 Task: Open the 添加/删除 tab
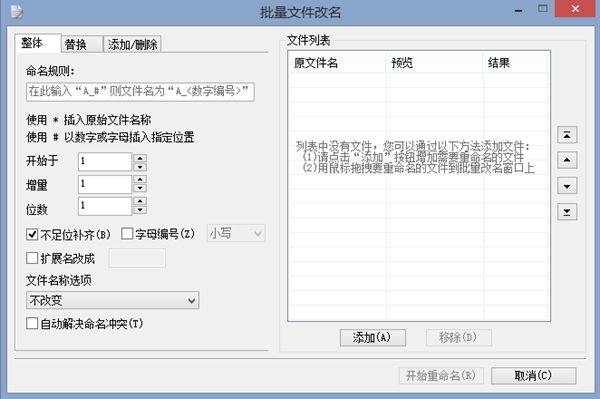tap(132, 44)
